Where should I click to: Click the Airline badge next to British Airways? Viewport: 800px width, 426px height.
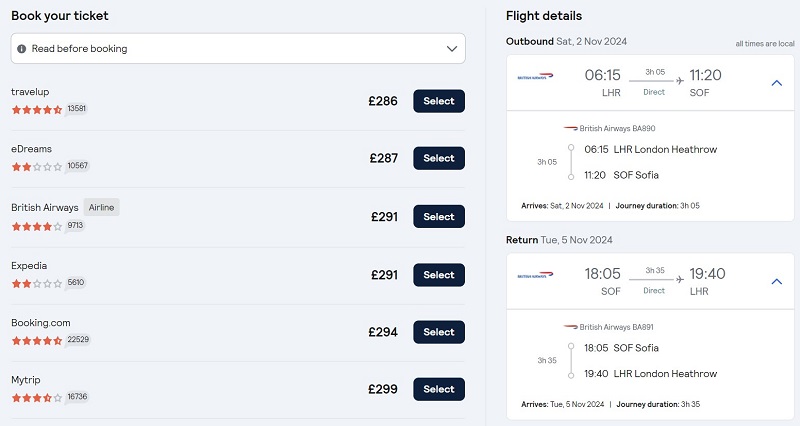pyautogui.click(x=102, y=207)
